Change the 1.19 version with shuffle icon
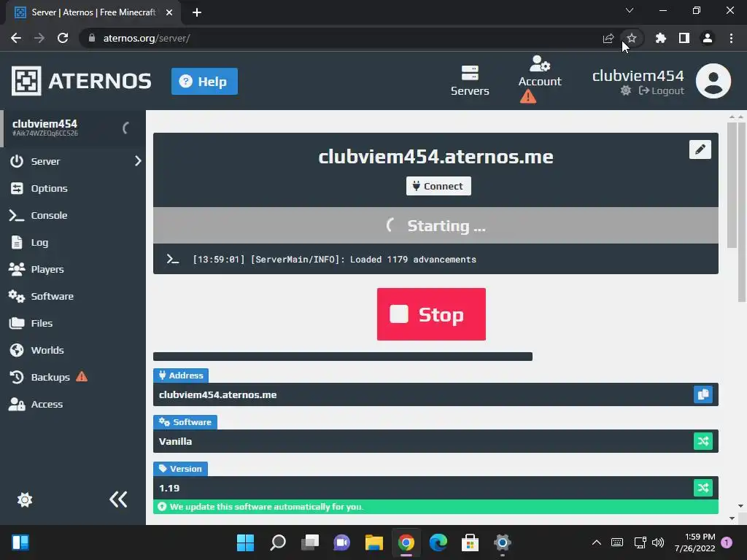Viewport: 747px width, 560px height. coord(703,488)
